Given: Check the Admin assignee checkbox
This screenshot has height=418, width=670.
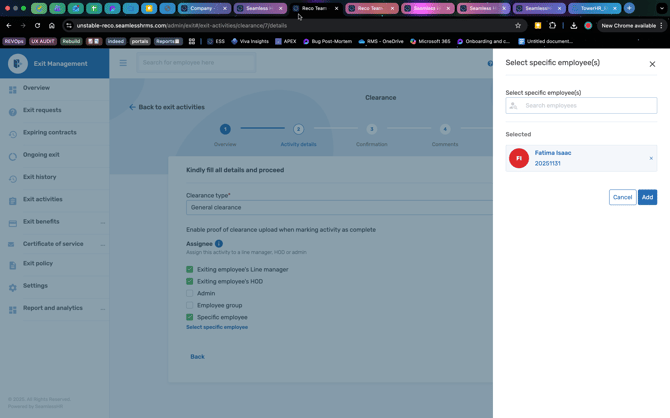Looking at the screenshot, I should pyautogui.click(x=190, y=293).
